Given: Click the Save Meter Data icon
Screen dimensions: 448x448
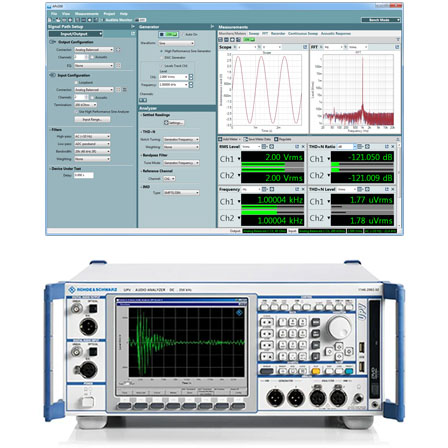Looking at the screenshot, I should 246,139.
